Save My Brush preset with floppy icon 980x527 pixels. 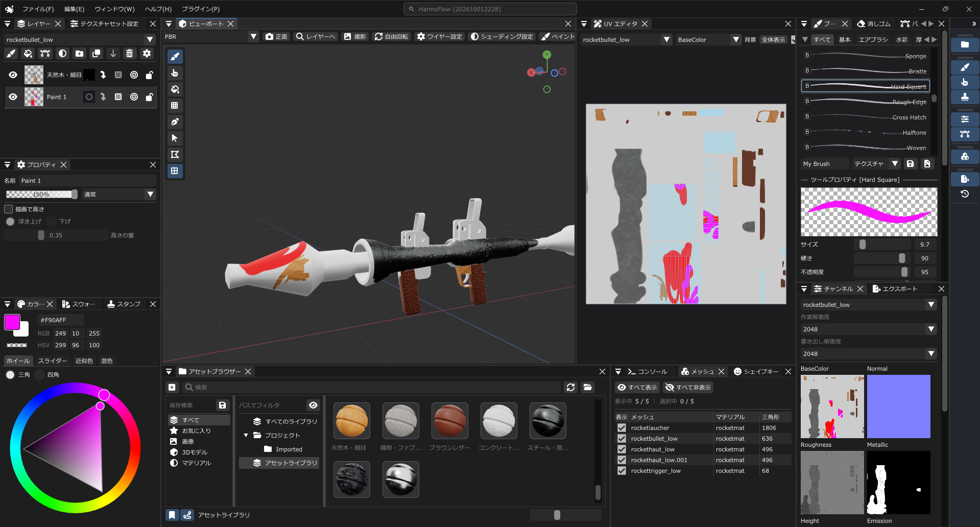910,164
